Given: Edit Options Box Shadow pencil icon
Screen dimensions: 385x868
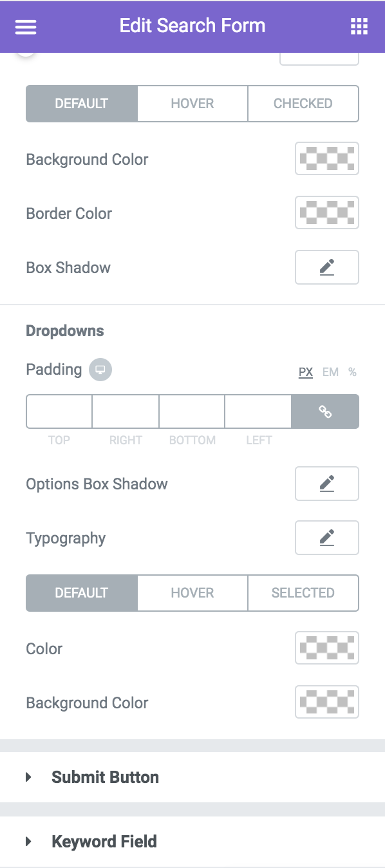Looking at the screenshot, I should tap(327, 484).
